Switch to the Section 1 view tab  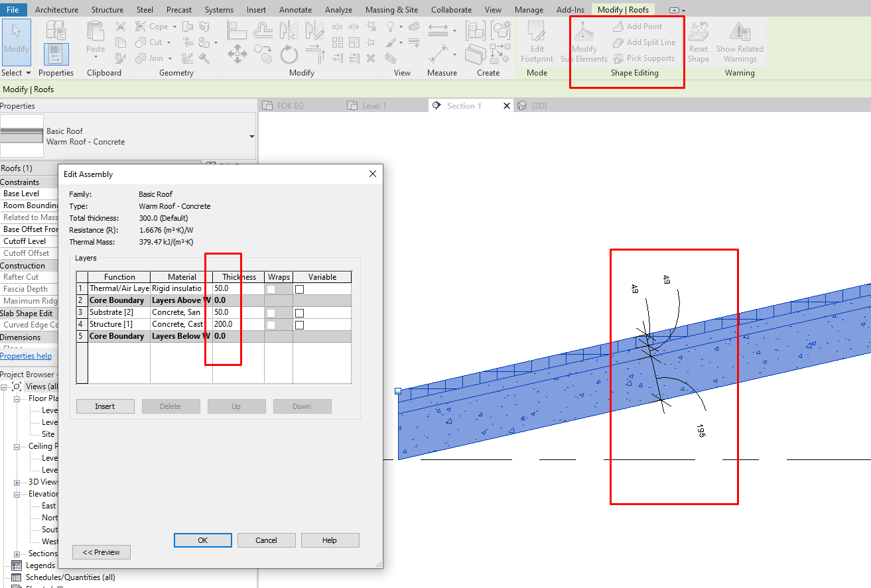(463, 105)
